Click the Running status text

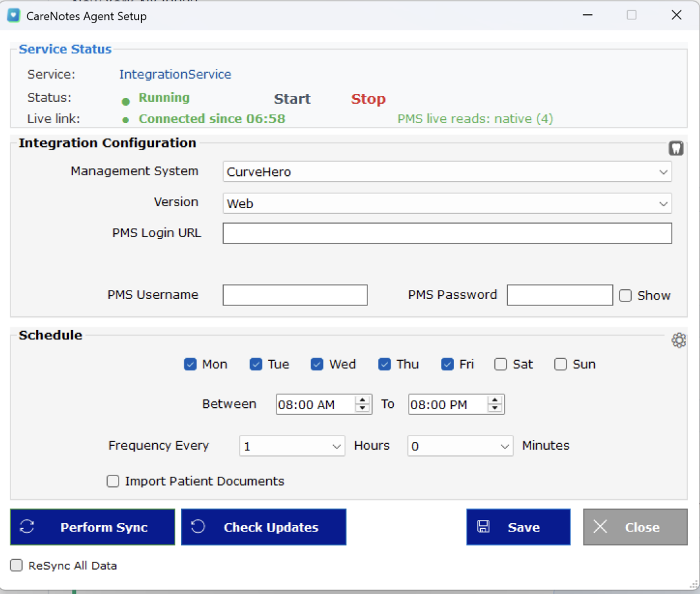click(164, 97)
